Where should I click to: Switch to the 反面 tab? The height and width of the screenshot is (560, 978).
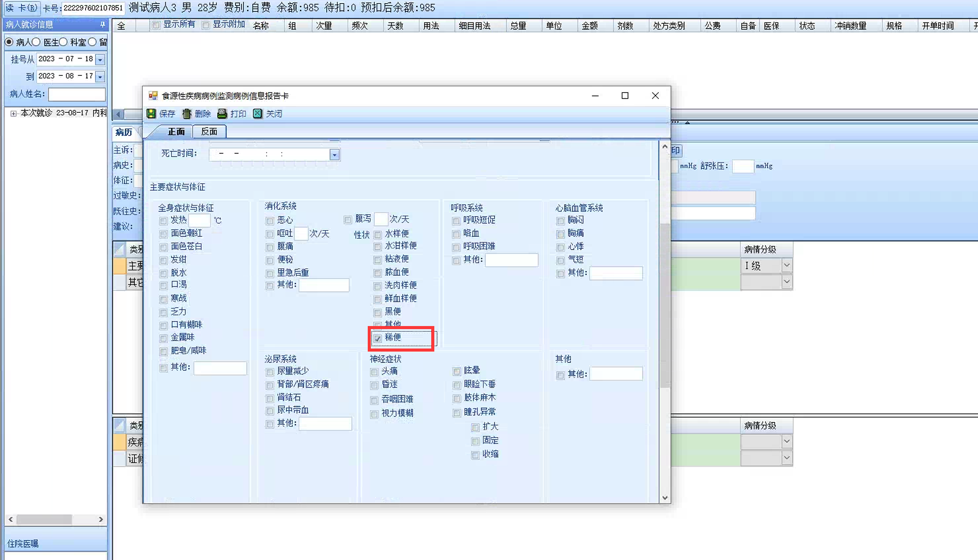coord(209,131)
